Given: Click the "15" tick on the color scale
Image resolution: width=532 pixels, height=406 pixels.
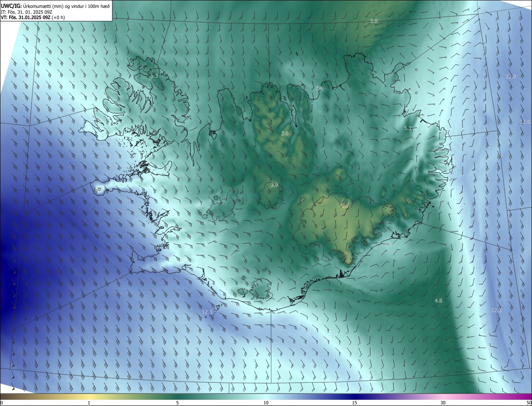Looking at the screenshot, I should point(355,403).
